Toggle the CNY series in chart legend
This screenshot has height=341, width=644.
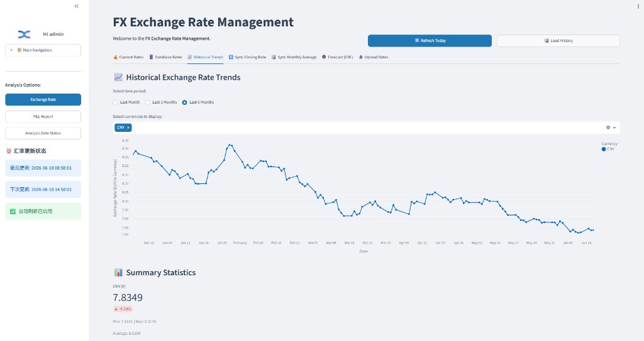608,149
